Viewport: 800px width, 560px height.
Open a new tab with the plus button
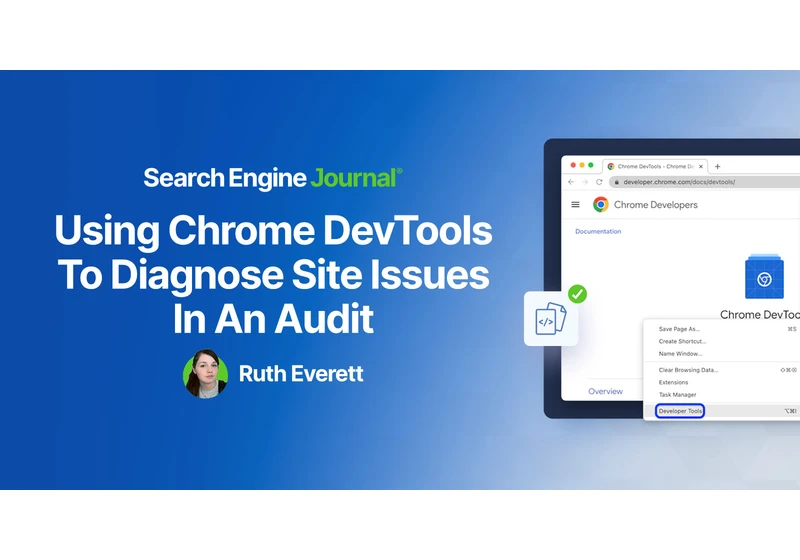click(717, 166)
